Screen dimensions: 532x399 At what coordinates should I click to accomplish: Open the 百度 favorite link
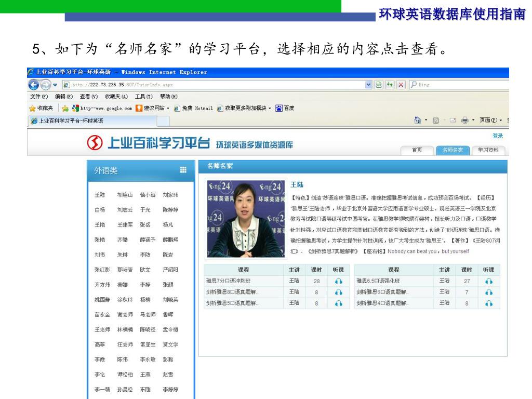click(285, 108)
